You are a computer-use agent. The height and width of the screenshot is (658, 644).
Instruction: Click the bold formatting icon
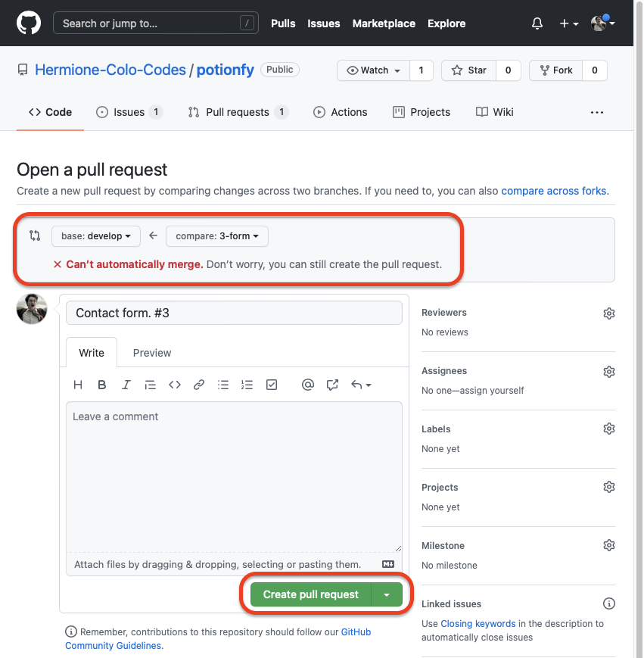(102, 385)
